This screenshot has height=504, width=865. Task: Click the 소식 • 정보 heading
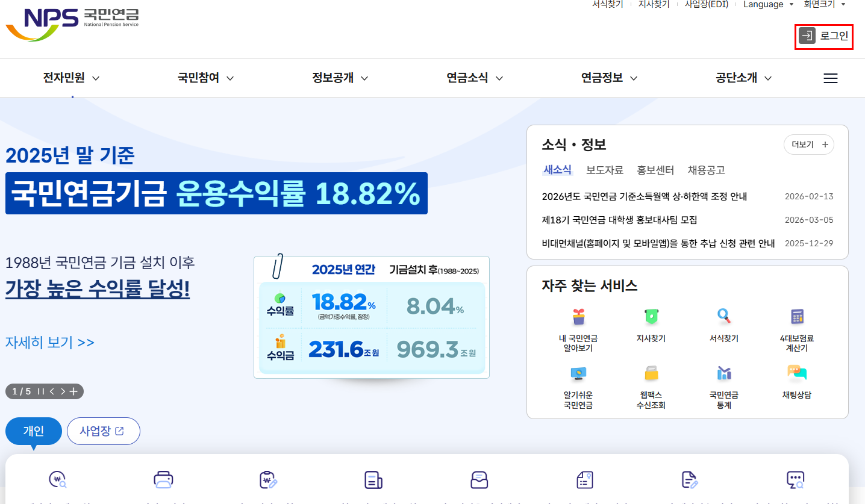tap(574, 145)
